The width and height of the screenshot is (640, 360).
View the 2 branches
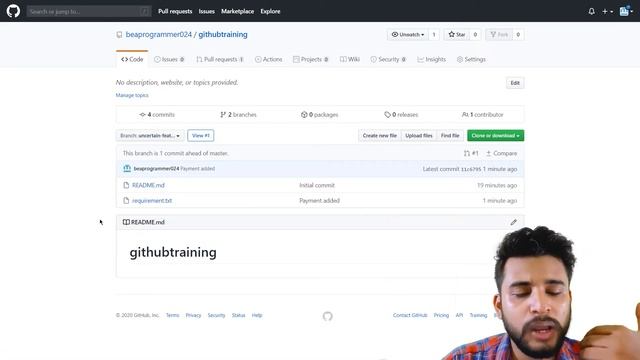pyautogui.click(x=238, y=115)
